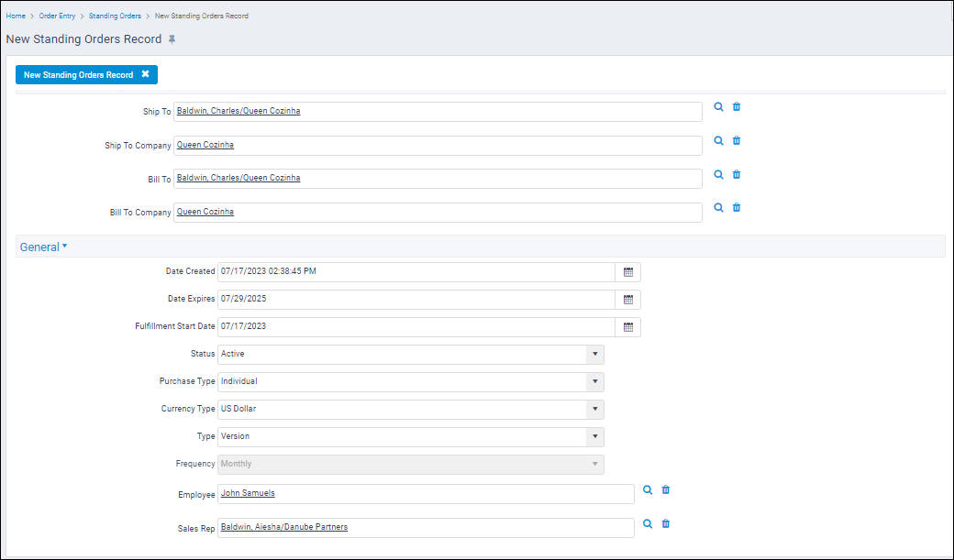Viewport: 954px width, 560px height.
Task: Select the New Standing Orders Record tab
Action: [80, 74]
